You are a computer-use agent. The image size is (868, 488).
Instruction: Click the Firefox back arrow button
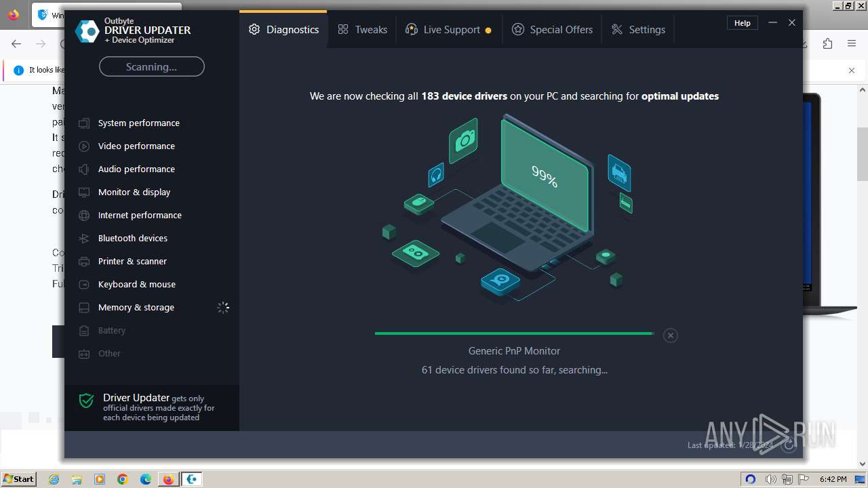[x=16, y=43]
